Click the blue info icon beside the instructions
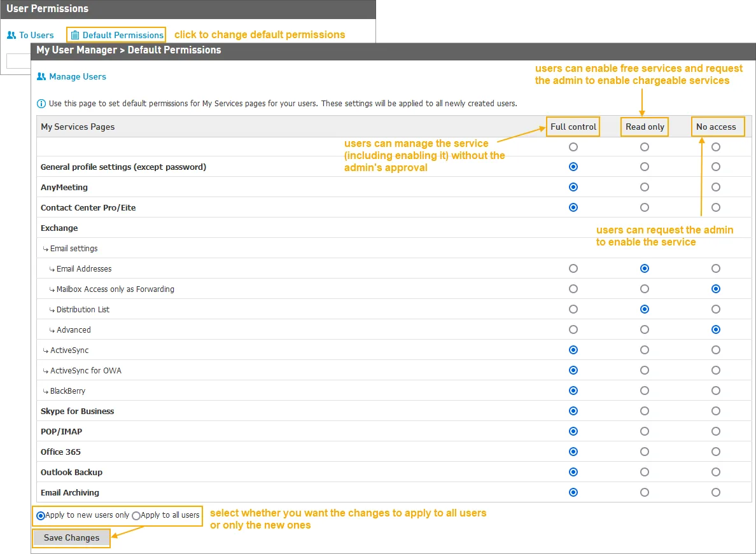Viewport: 756px width, 554px height. pos(41,104)
